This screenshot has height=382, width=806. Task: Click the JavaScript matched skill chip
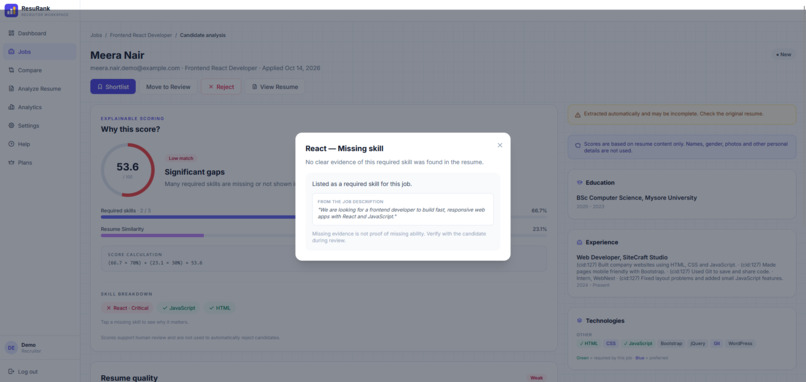(x=178, y=308)
